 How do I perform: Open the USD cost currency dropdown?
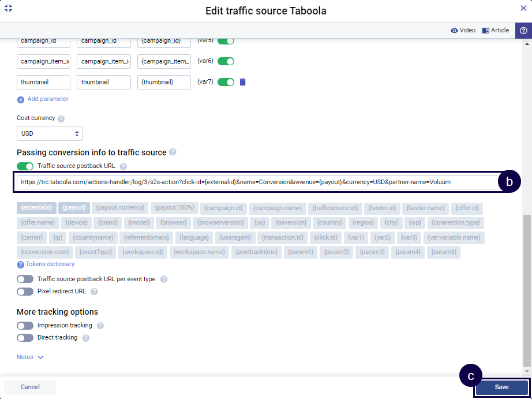(x=50, y=133)
